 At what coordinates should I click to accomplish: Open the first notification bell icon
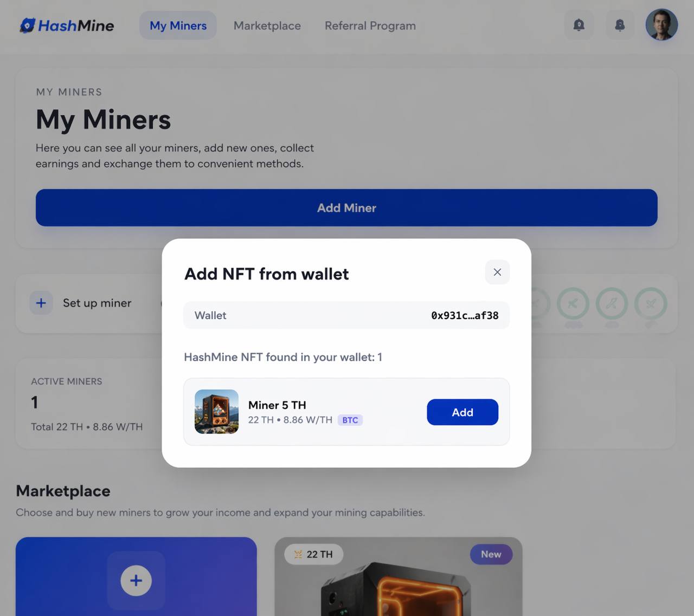[579, 25]
